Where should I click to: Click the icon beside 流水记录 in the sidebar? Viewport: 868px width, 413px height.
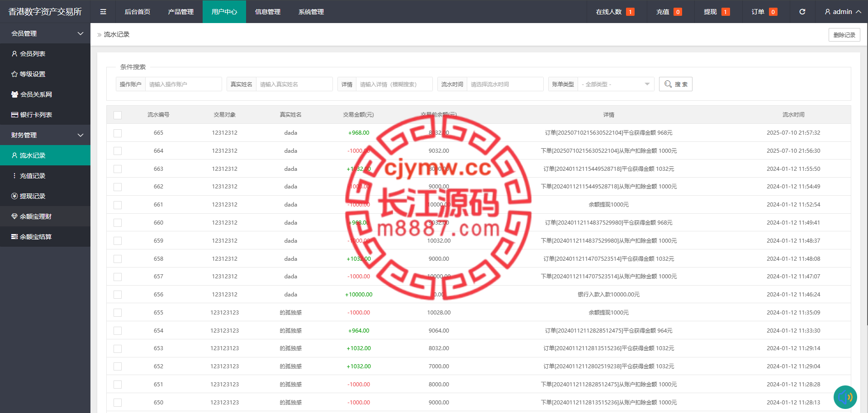[x=14, y=155]
